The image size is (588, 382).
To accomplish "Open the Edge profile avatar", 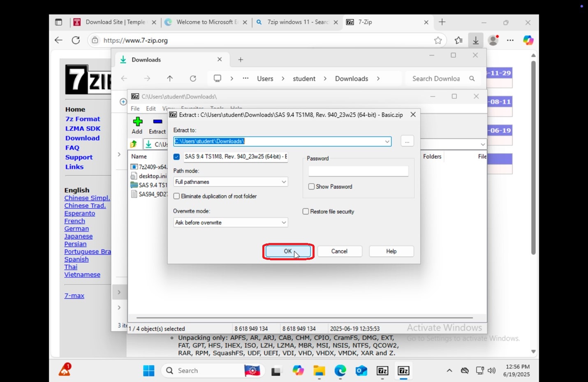I will click(493, 40).
